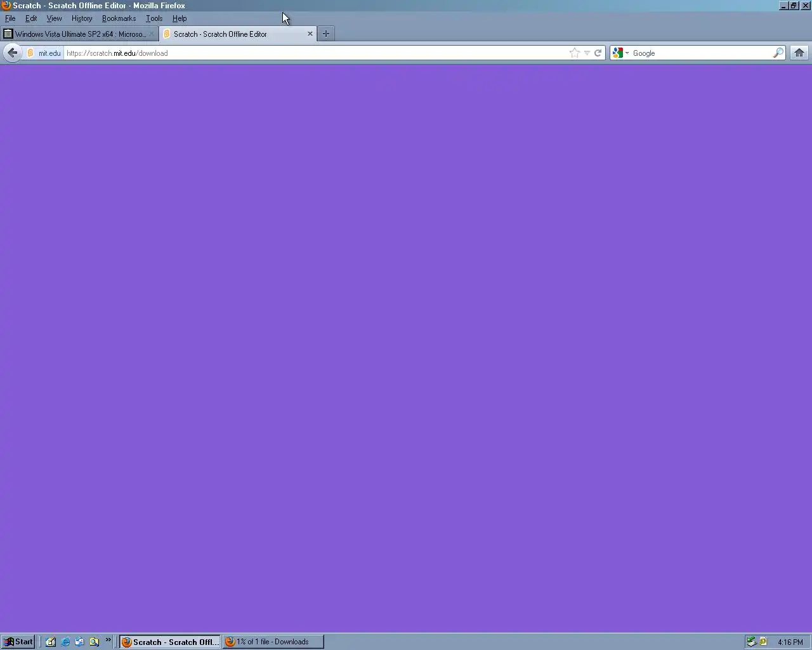The height and width of the screenshot is (650, 812).
Task: Open the Downloads window from taskbar
Action: 273,642
